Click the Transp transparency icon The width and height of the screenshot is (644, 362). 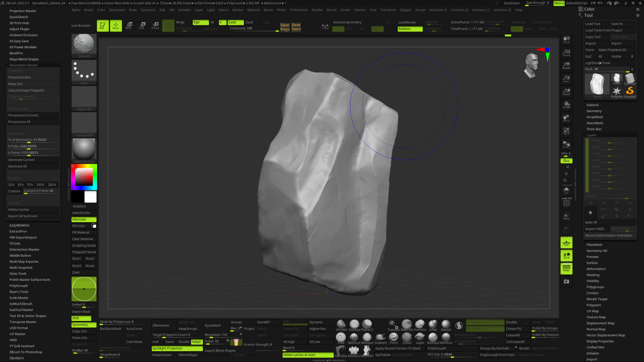coord(566,216)
